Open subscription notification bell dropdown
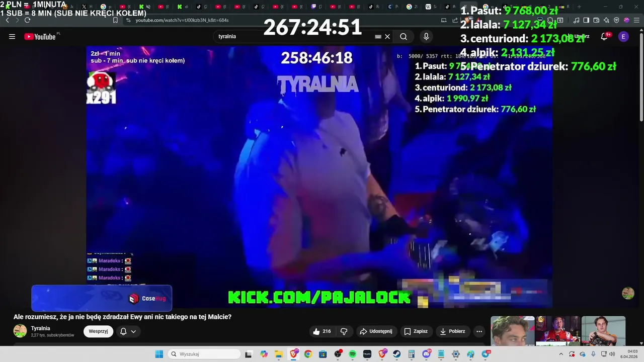Viewport: 644px width, 362px height. point(128,331)
